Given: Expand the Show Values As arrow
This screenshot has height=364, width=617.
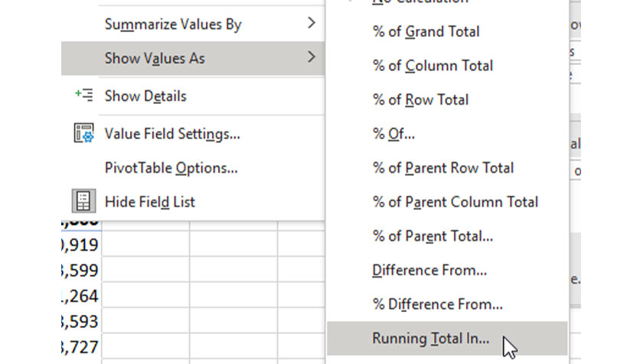Looking at the screenshot, I should pyautogui.click(x=312, y=57).
